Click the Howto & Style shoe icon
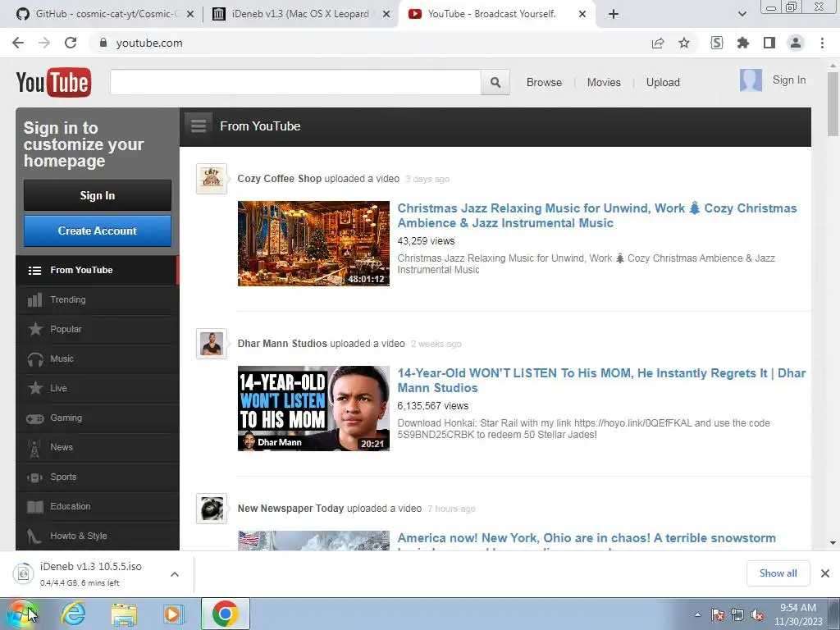This screenshot has width=840, height=630. [x=34, y=536]
